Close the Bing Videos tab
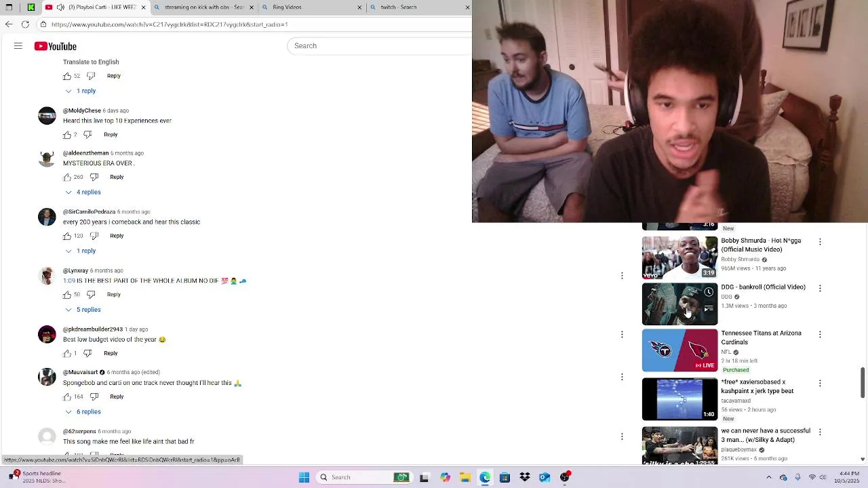The width and height of the screenshot is (868, 488). [x=359, y=7]
